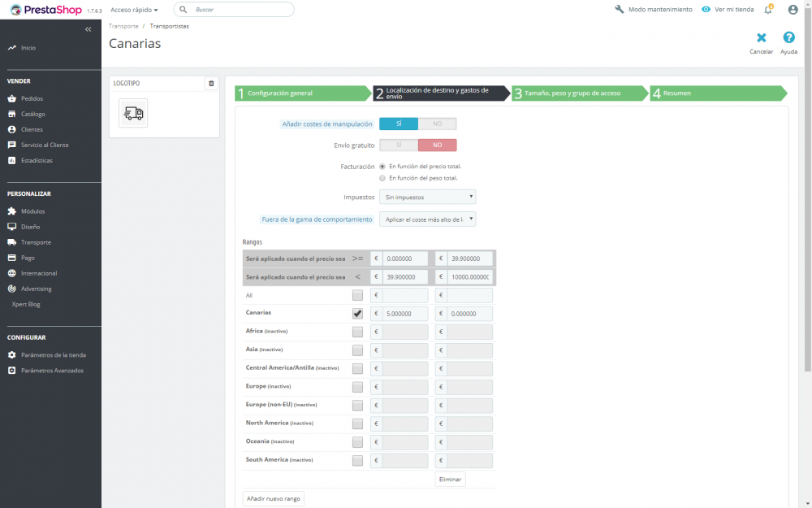This screenshot has height=508, width=812.
Task: Click the Eliminar range button
Action: [450, 480]
